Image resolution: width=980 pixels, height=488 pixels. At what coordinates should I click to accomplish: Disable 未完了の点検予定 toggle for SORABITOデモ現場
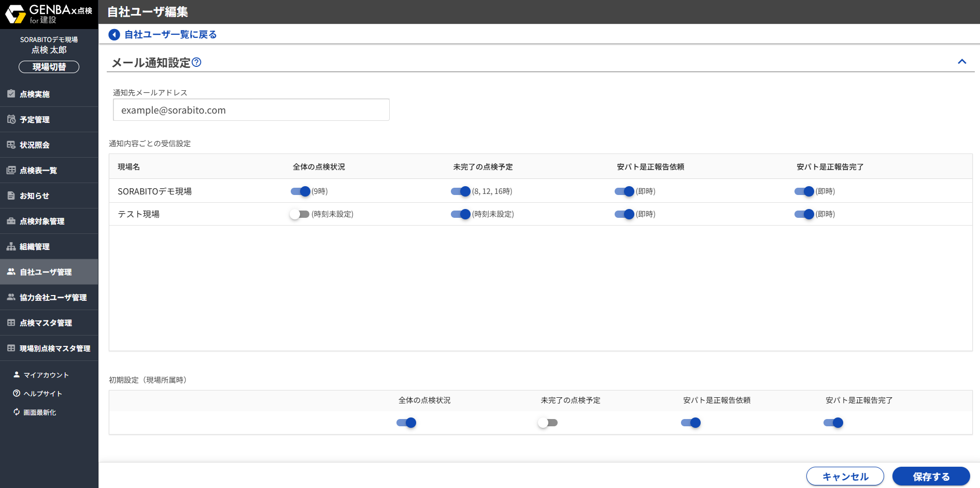[460, 191]
